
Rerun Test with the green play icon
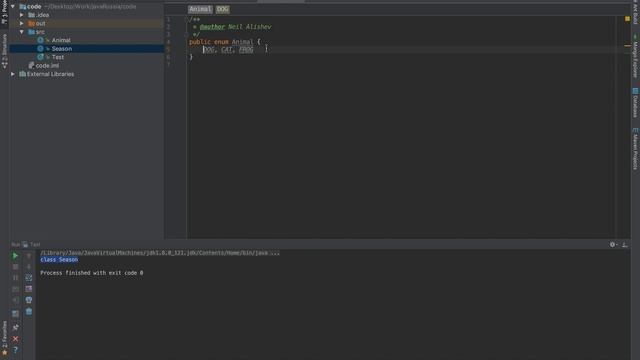tap(15, 256)
